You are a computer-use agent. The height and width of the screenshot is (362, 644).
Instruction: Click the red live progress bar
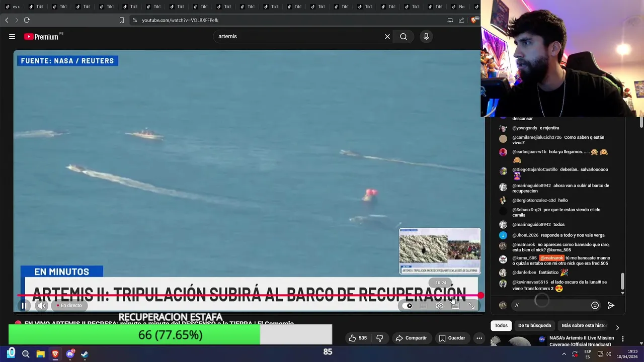click(249, 296)
